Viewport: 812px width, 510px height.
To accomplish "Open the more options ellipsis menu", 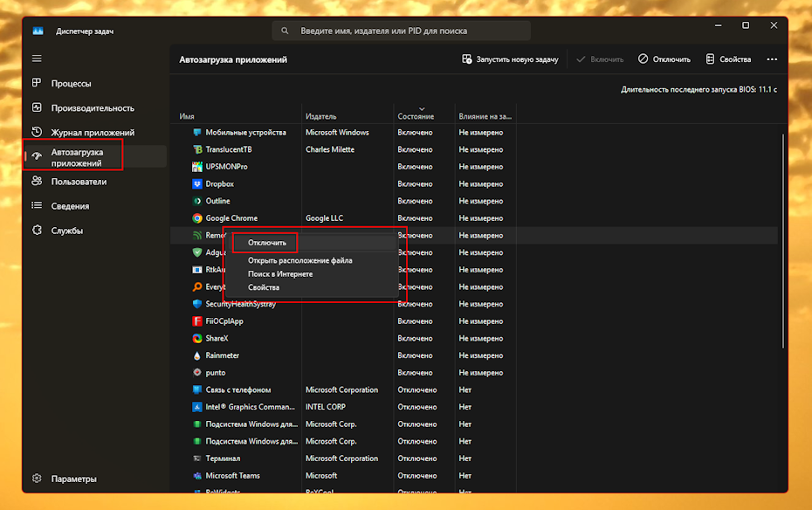I will (771, 59).
